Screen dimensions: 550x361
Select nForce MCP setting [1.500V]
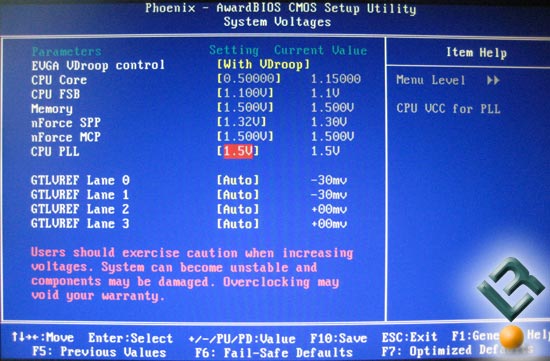coord(245,136)
